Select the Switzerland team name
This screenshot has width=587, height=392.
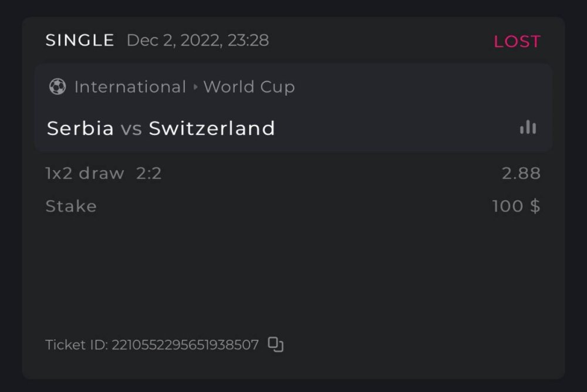tap(212, 128)
